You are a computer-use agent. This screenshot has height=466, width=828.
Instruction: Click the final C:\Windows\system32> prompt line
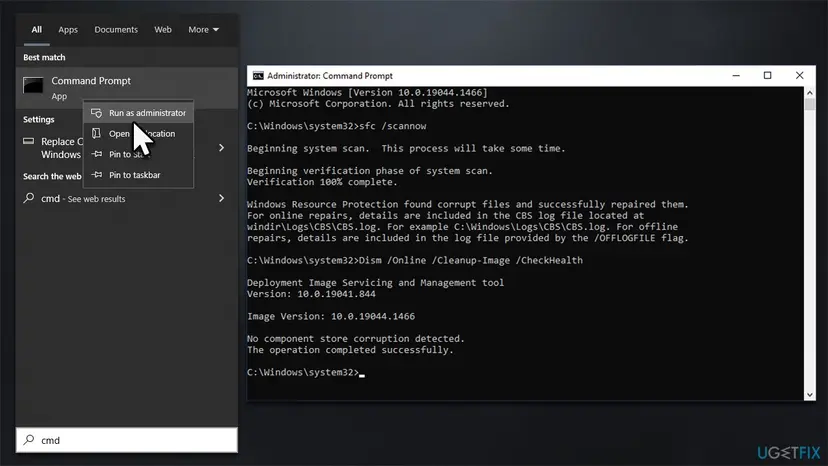[306, 372]
